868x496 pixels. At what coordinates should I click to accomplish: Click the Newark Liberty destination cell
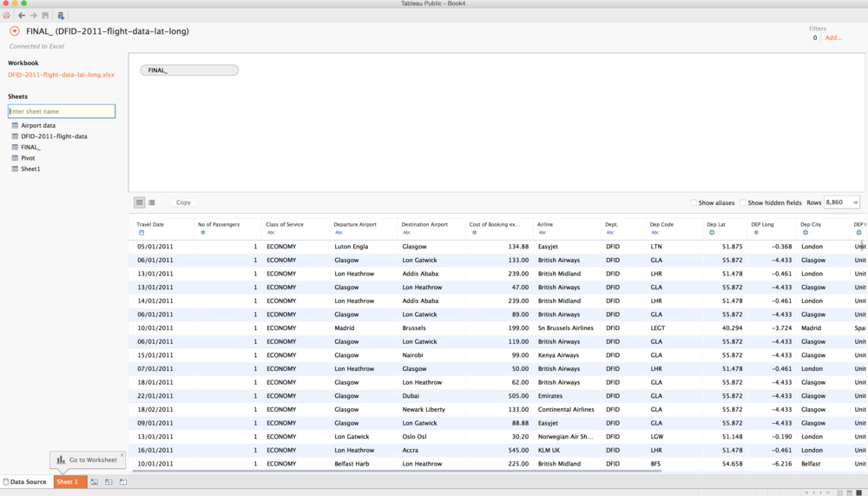424,409
